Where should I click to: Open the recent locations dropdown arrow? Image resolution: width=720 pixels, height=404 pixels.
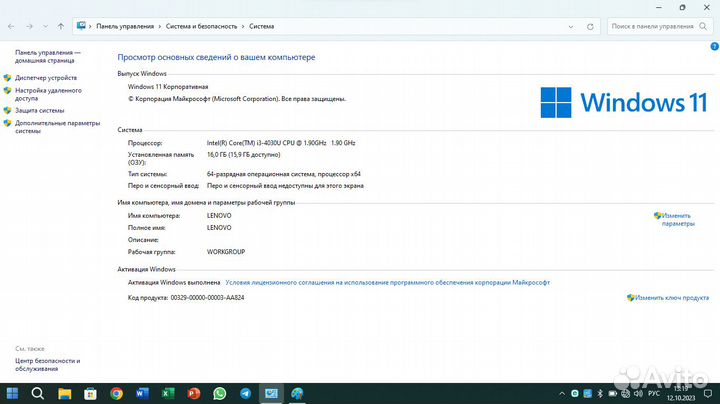45,27
